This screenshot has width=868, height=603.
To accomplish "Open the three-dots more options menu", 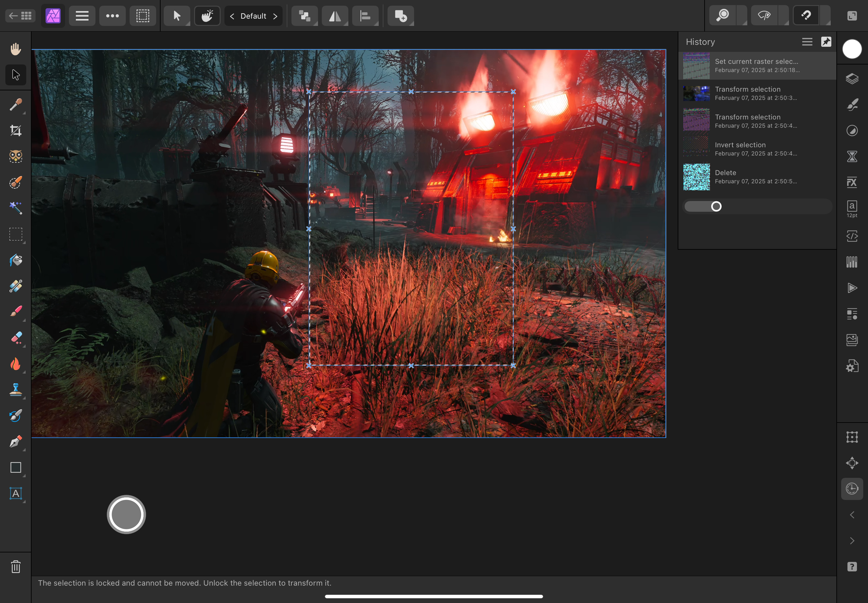I will tap(112, 16).
